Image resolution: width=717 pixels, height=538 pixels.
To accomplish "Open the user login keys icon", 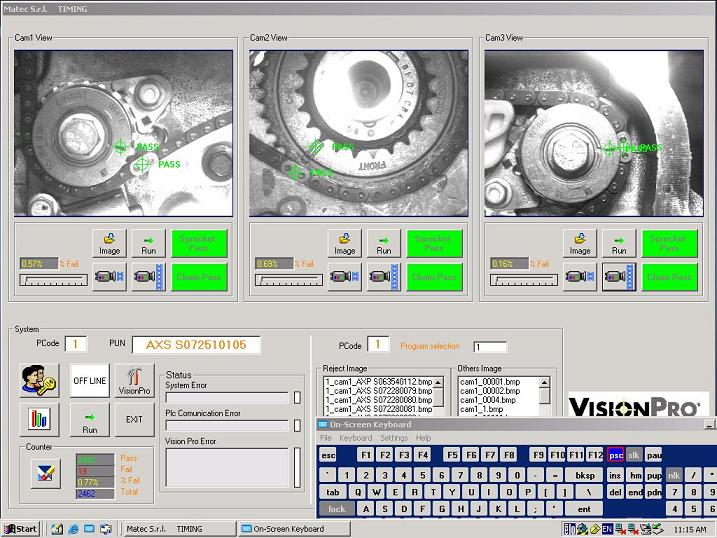I will click(37, 380).
